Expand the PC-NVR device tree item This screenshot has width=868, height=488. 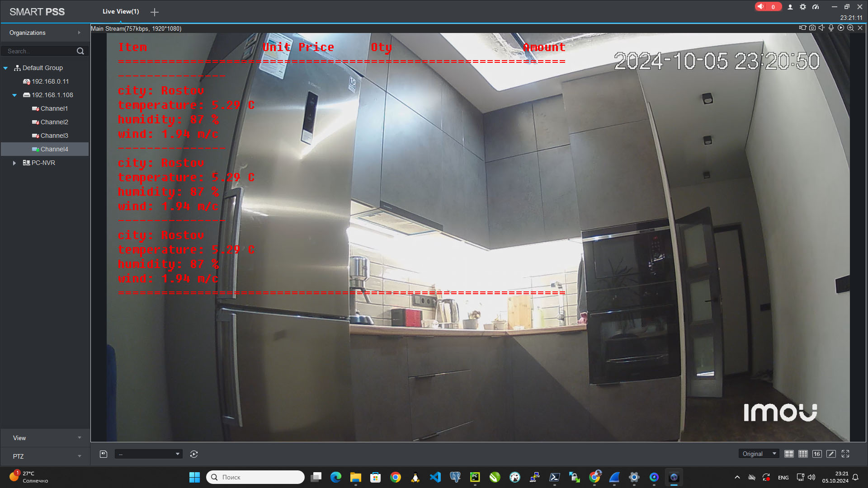click(13, 163)
